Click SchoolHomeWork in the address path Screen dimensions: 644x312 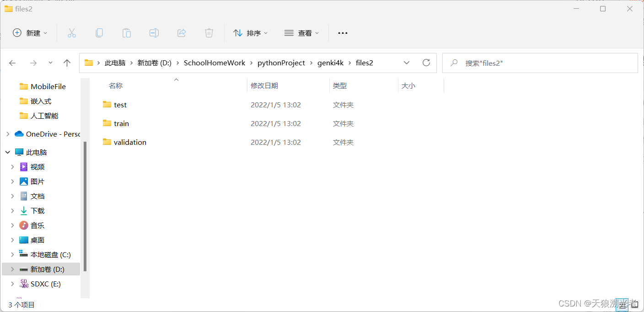(215, 63)
